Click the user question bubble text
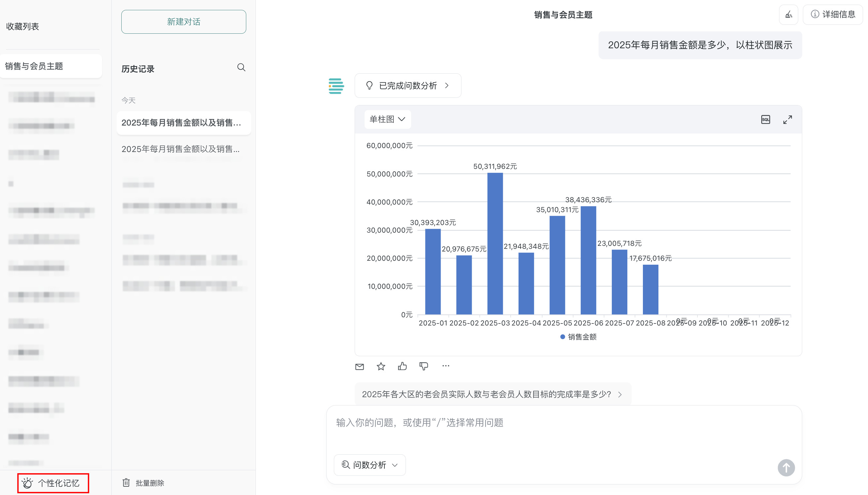868x495 pixels. tap(700, 45)
